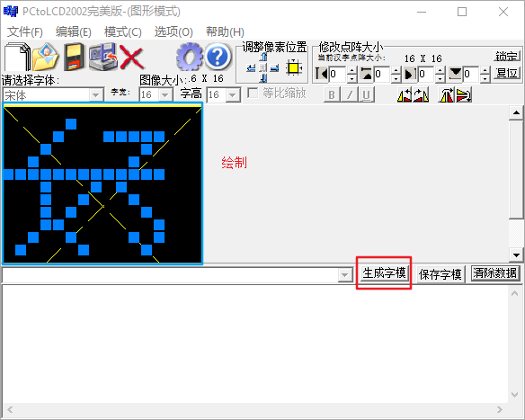Open help via question mark icon

[x=218, y=57]
